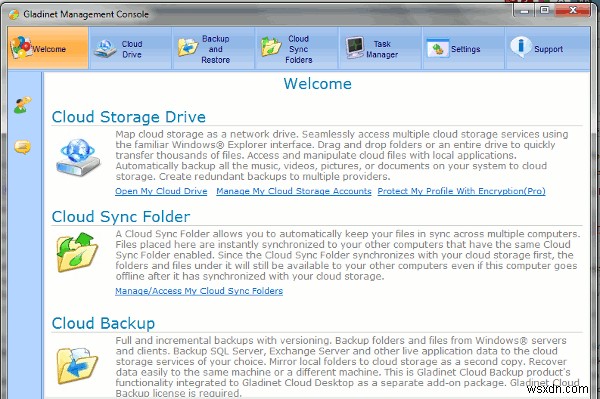Go to Cloud Sync Folders tab
Viewport: 600px width, 399px height.
[297, 48]
